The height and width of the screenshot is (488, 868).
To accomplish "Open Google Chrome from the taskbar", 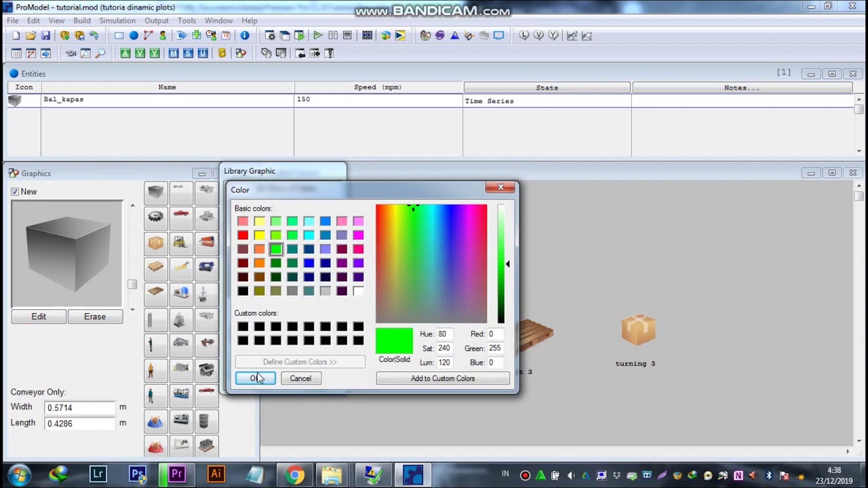I will pyautogui.click(x=295, y=474).
